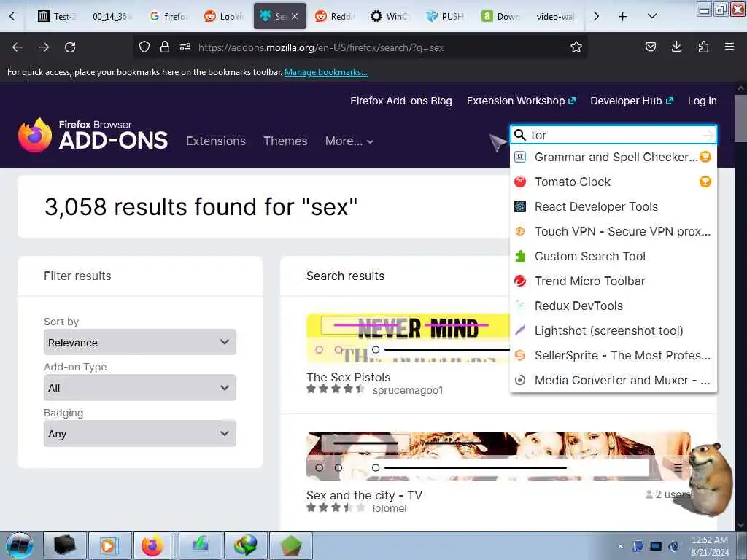Open the Firefox taskbar icon

click(152, 545)
